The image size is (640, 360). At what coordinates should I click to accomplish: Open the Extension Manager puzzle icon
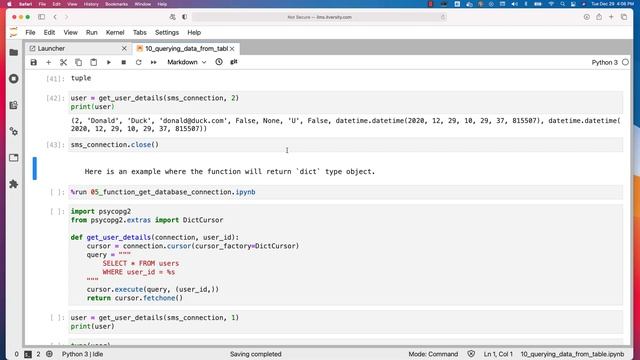click(13, 184)
